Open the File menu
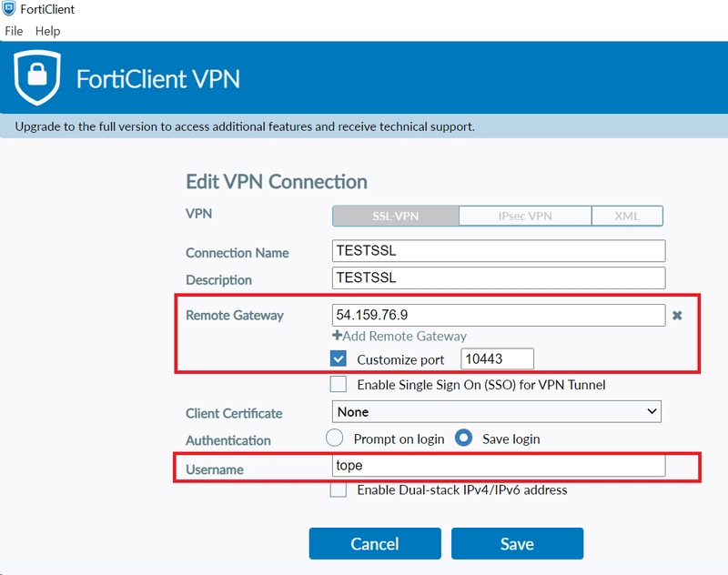Screen dimensions: 728x575 [x=14, y=31]
